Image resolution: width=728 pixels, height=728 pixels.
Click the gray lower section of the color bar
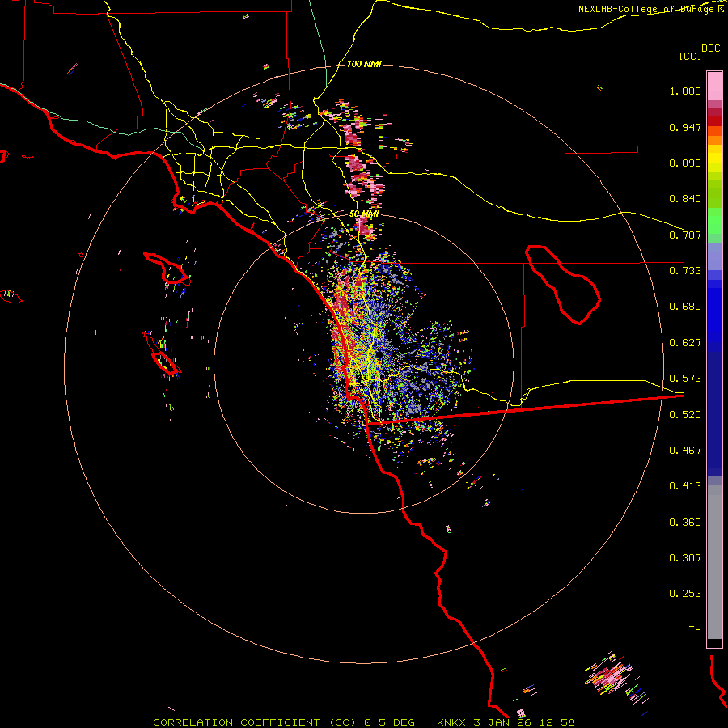[x=714, y=562]
